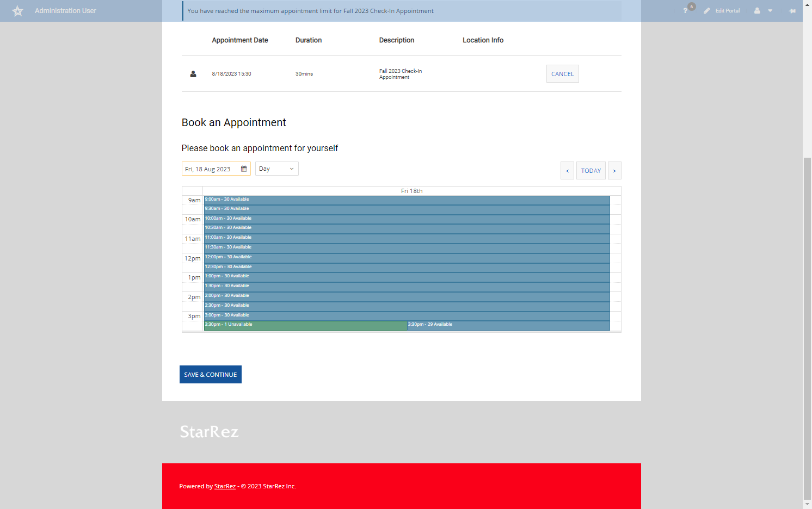Select the 11:30am 30 Available slot

[407, 249]
